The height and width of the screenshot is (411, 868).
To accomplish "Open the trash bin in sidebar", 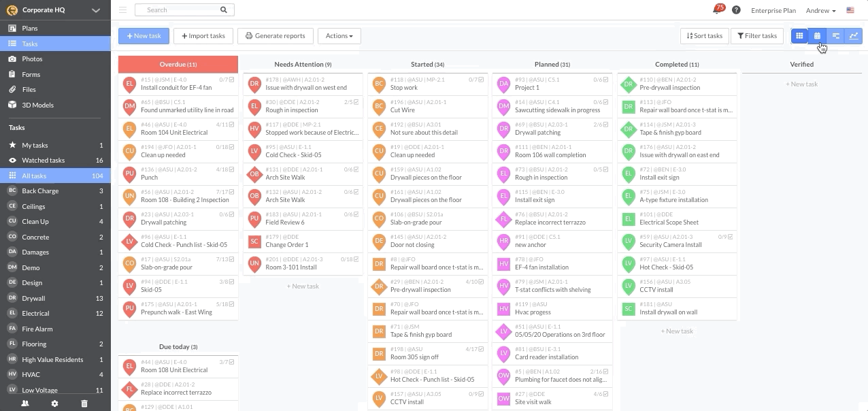I will (x=84, y=404).
